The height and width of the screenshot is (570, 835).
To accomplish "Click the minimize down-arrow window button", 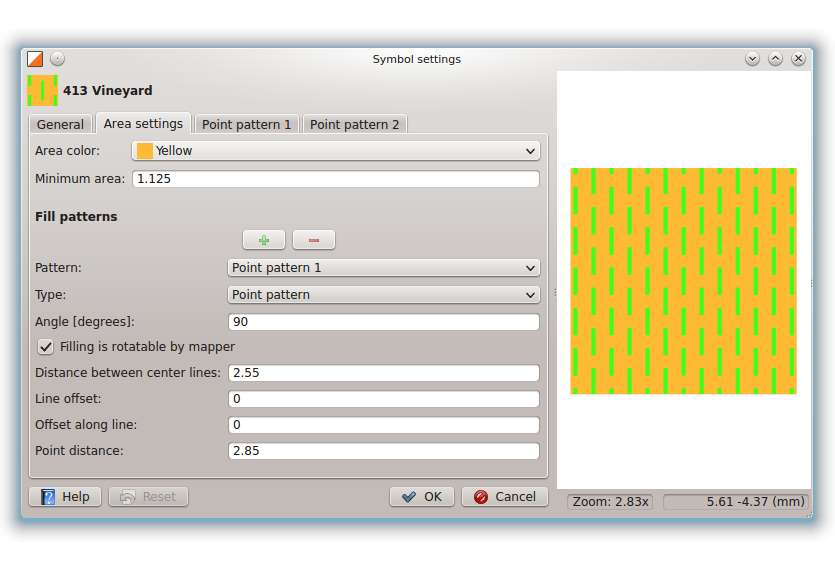I will point(752,59).
